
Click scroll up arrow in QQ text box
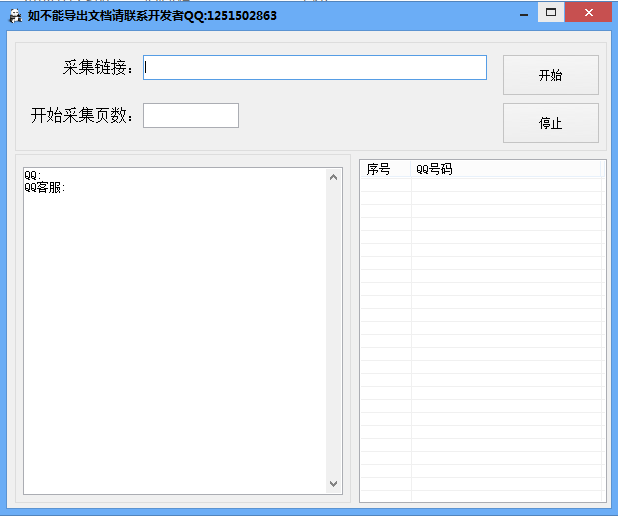pyautogui.click(x=333, y=177)
